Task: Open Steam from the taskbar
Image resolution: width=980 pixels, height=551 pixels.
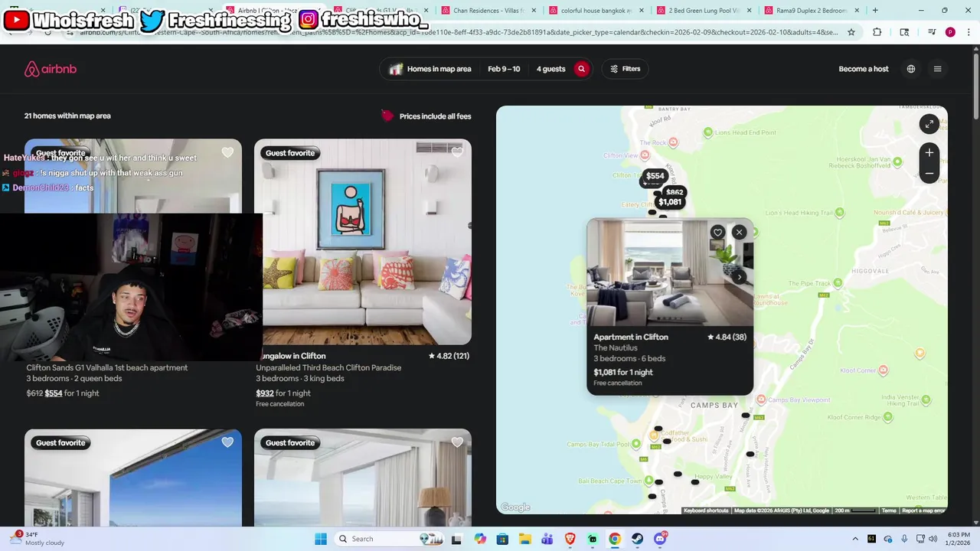Action: [637, 539]
